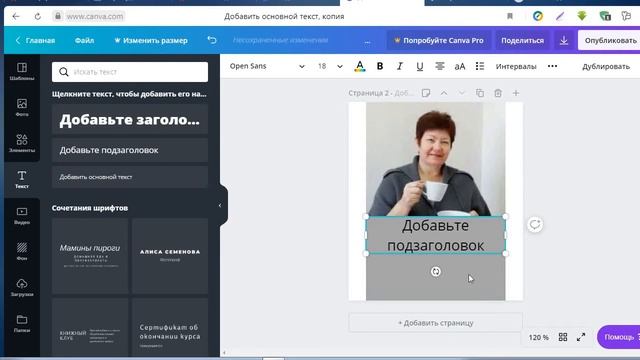Add new page plus icon
The height and width of the screenshot is (360, 640).
pyautogui.click(x=516, y=93)
